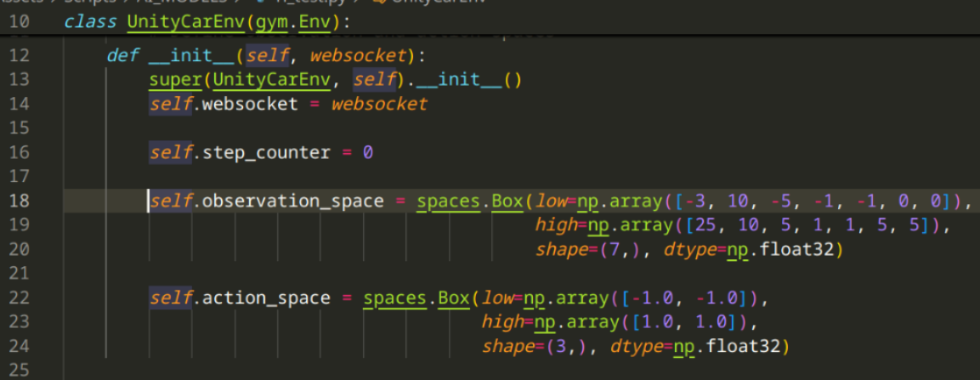Click line number 22 in the gutter
This screenshot has width=980, height=380.
pyautogui.click(x=20, y=298)
